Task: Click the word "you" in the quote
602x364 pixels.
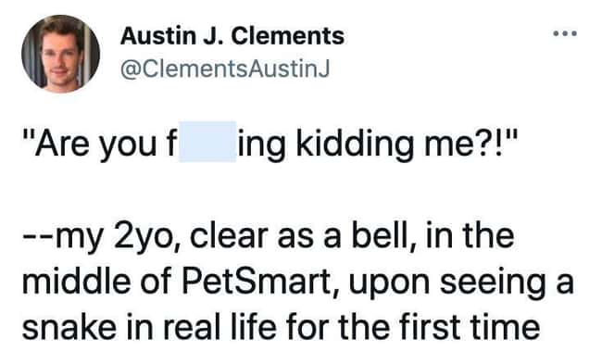Action: (x=128, y=147)
